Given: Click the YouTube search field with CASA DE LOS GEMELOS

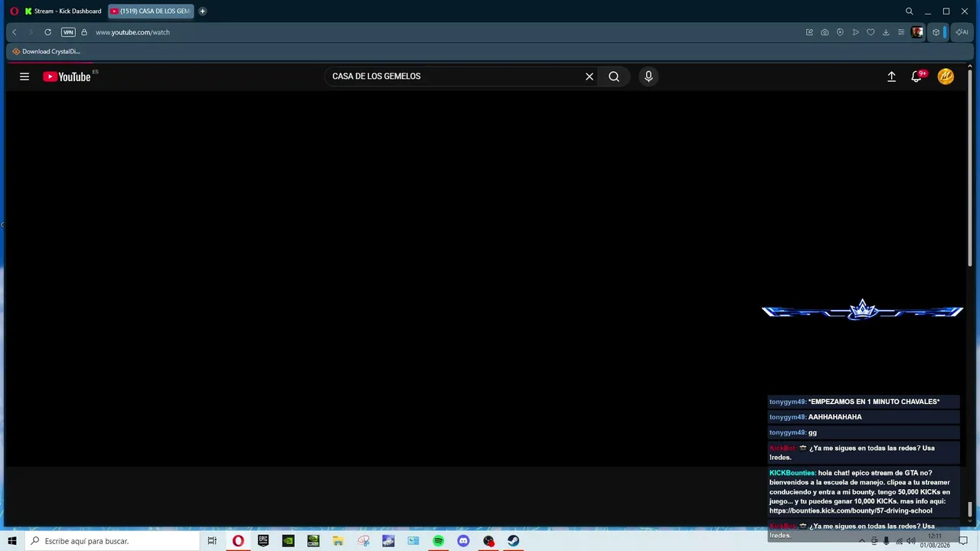Looking at the screenshot, I should coord(453,77).
